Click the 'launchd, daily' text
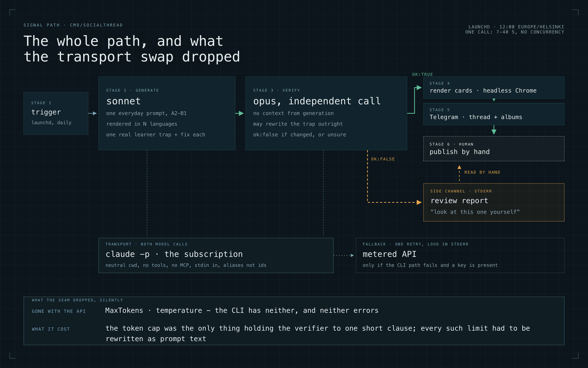The image size is (588, 368). pos(51,123)
